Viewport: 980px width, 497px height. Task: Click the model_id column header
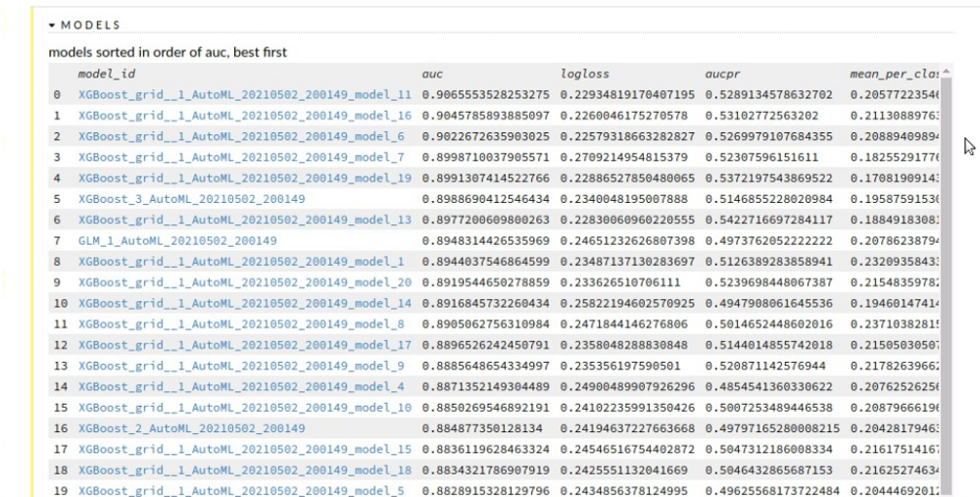coord(107,74)
